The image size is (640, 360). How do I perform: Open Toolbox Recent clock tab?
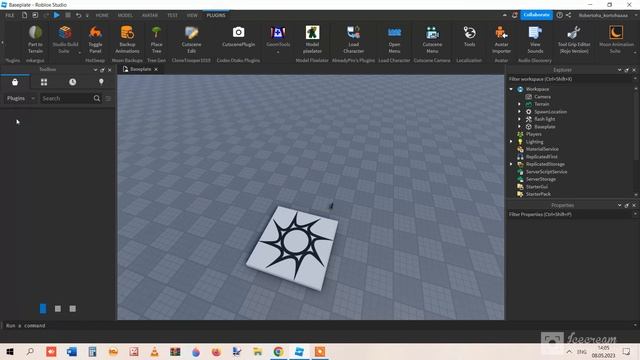[73, 82]
